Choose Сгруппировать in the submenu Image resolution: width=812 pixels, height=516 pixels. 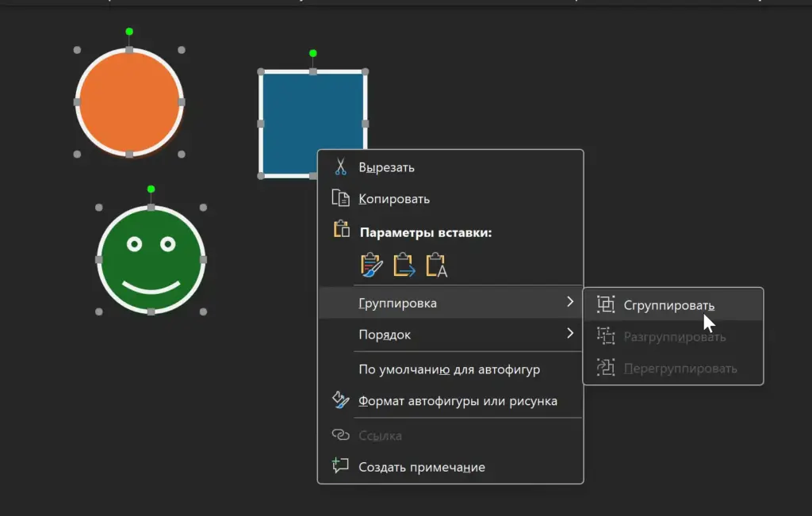(673, 305)
